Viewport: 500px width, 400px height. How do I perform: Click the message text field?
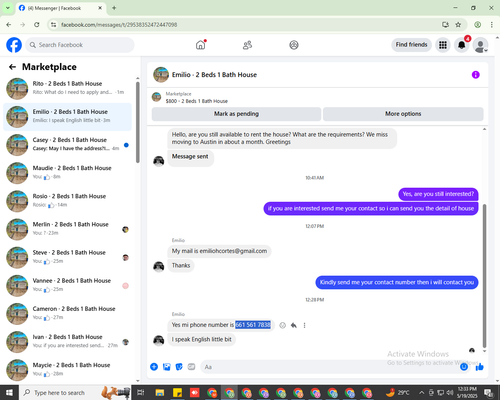coord(330,367)
